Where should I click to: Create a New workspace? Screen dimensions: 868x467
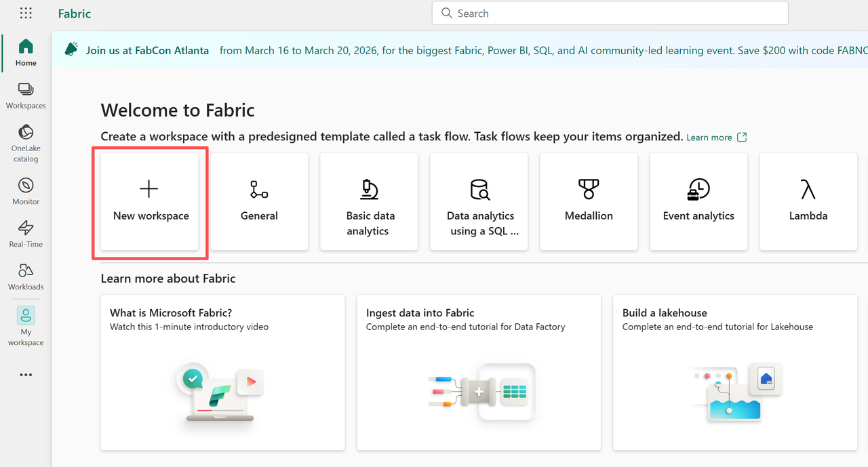click(x=150, y=201)
